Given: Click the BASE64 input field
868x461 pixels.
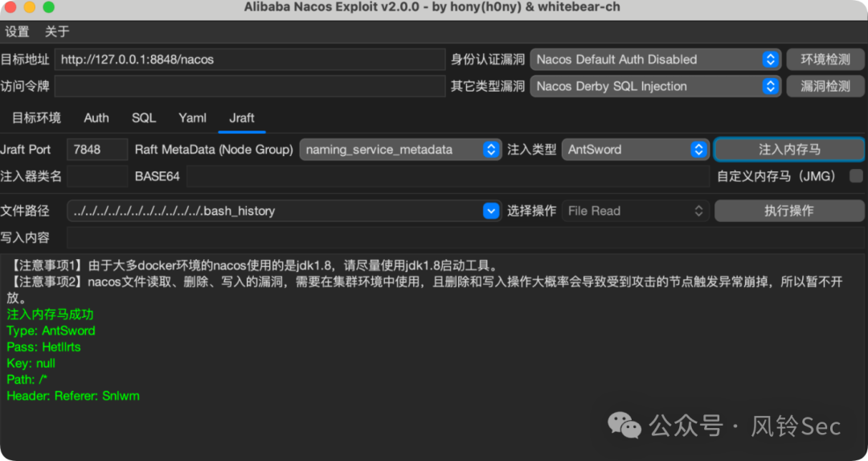Looking at the screenshot, I should [448, 176].
